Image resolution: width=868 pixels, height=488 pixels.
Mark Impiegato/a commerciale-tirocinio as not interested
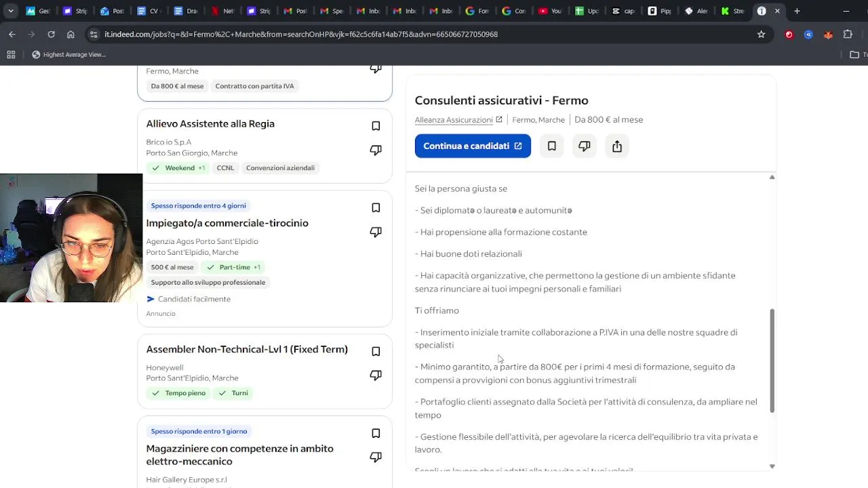click(376, 232)
